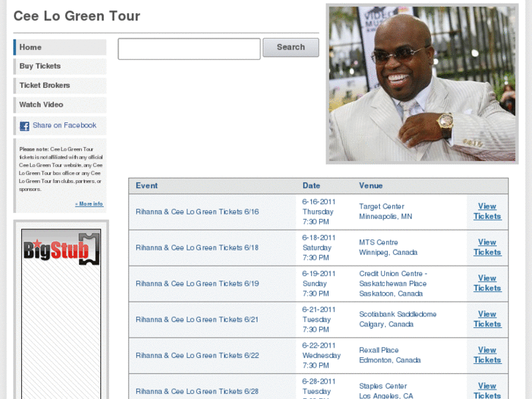The width and height of the screenshot is (532, 399).
Task: Click the Cee Lo Green Tour heading
Action: [77, 16]
